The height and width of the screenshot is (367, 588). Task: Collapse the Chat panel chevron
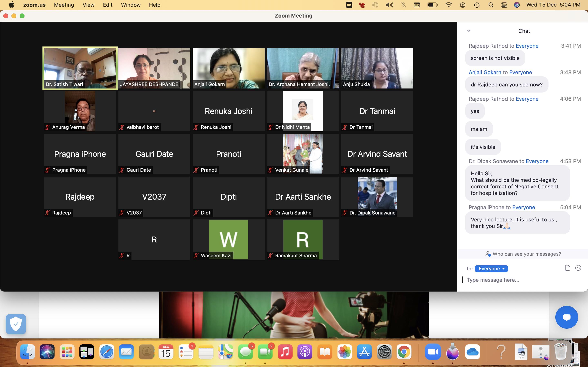pyautogui.click(x=469, y=31)
